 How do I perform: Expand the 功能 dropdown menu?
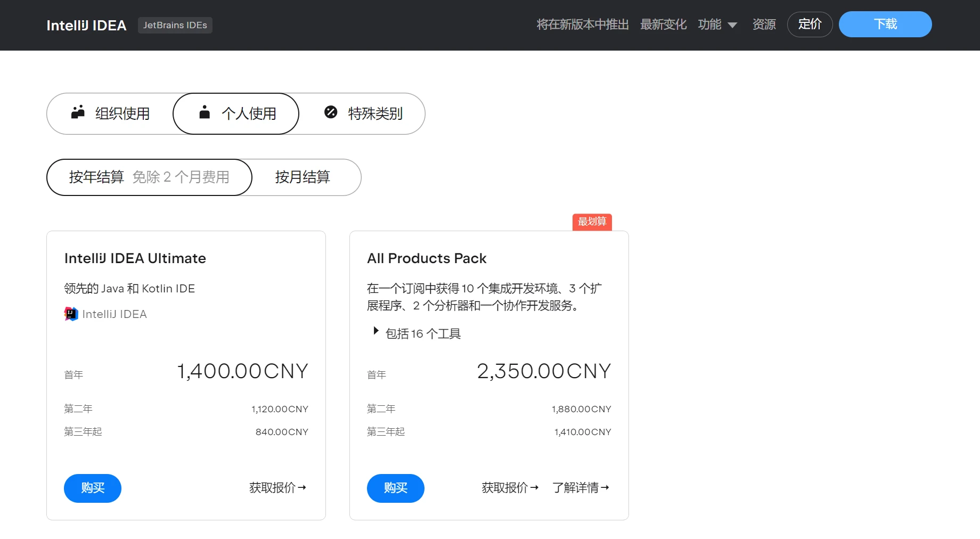[x=717, y=24]
